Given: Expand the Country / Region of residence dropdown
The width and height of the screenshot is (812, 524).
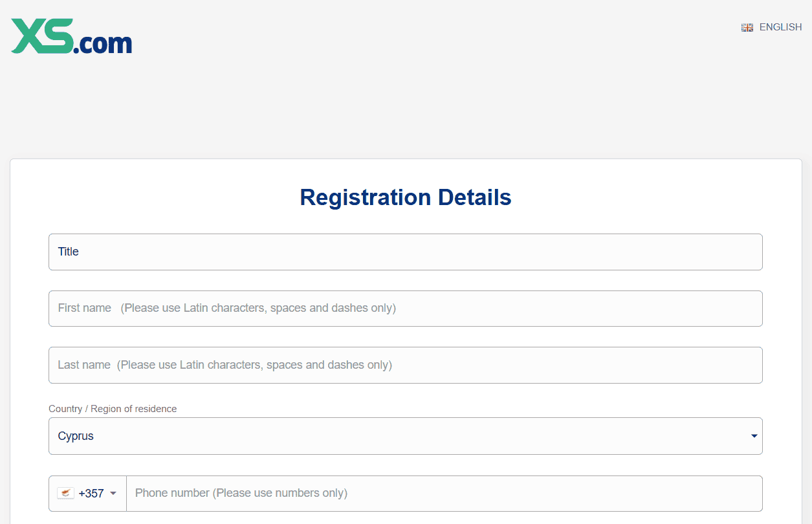Looking at the screenshot, I should click(x=405, y=436).
